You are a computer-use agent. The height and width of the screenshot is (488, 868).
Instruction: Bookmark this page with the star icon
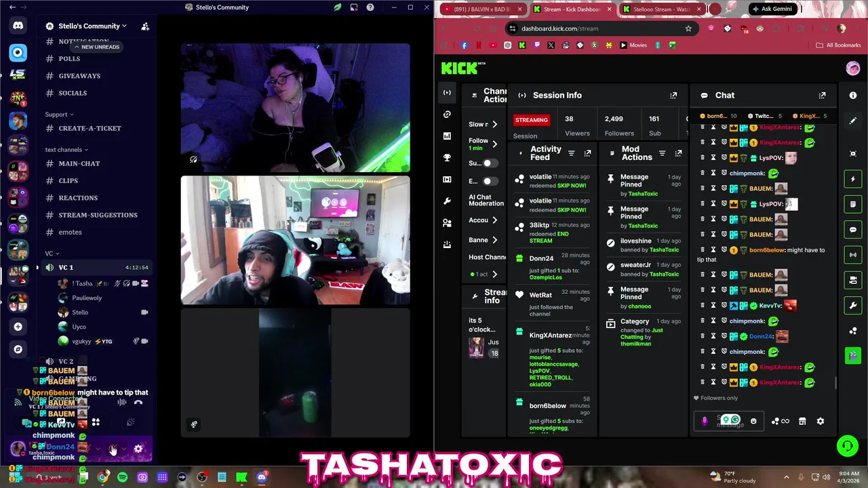click(688, 28)
